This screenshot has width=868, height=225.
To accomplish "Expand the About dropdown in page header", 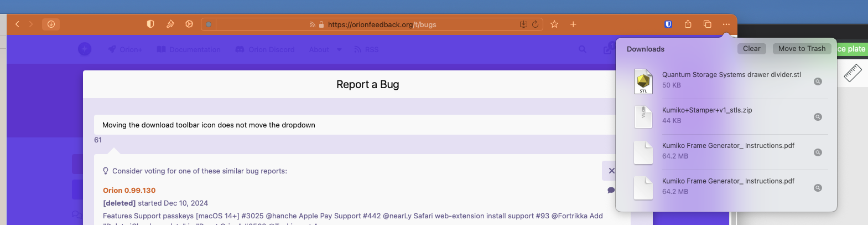I will pyautogui.click(x=325, y=49).
